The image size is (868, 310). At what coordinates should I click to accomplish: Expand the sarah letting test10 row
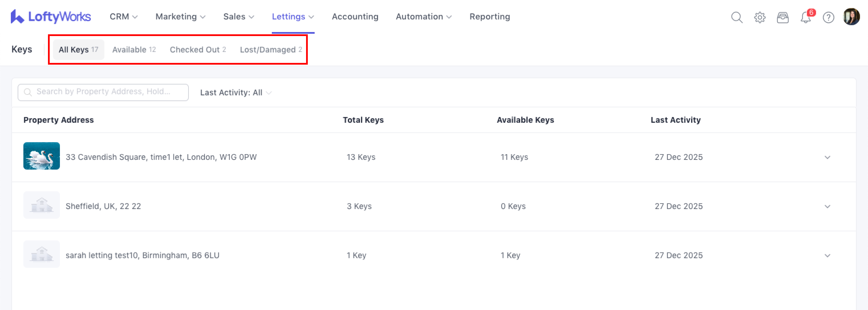click(827, 255)
